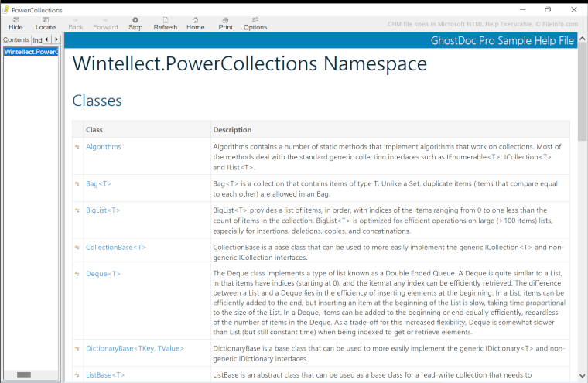588x383 pixels.
Task: Minimize the PowerCollections window
Action: [x=522, y=10]
